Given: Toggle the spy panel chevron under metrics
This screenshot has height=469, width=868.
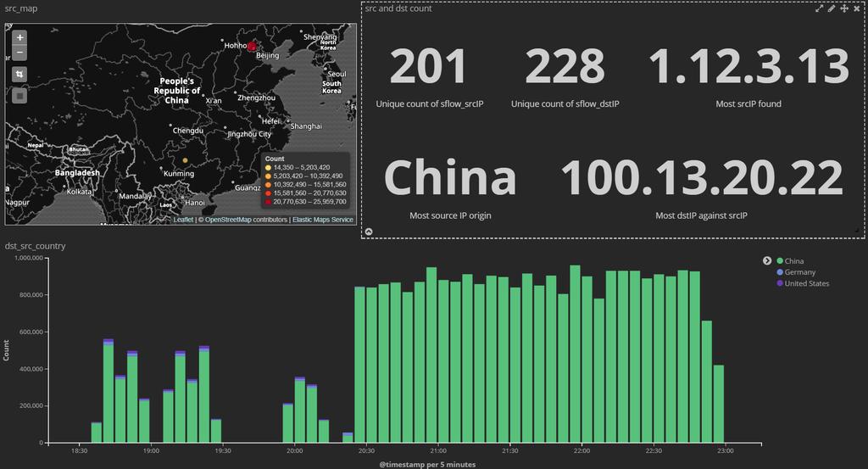Looking at the screenshot, I should click(370, 232).
